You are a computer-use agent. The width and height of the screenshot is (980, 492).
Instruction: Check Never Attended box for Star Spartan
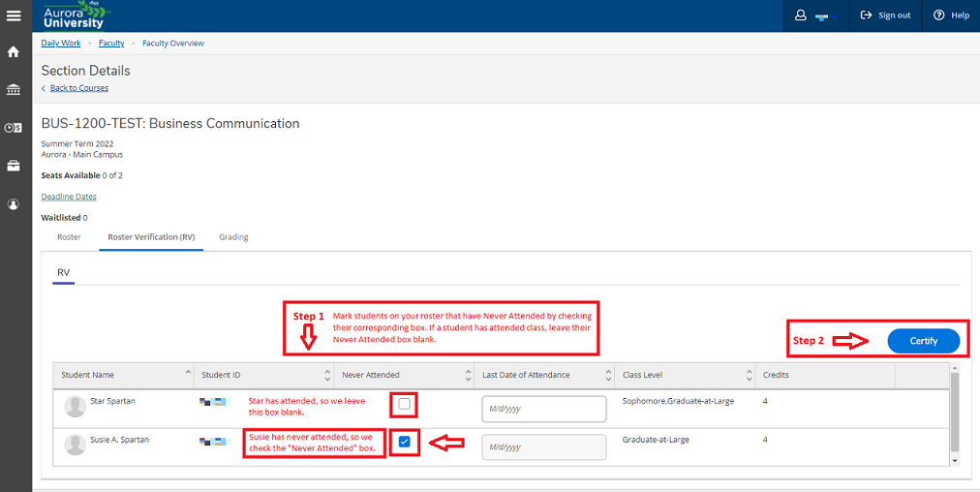[x=405, y=405]
